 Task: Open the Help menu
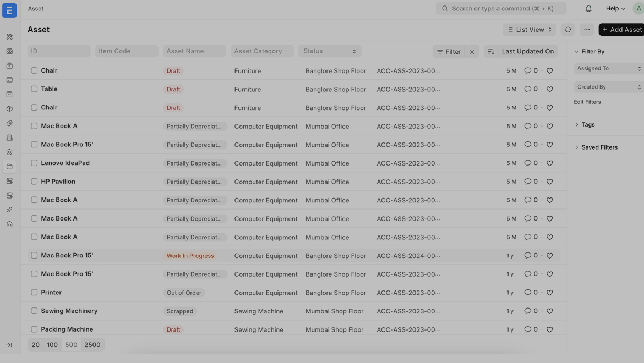pos(615,9)
